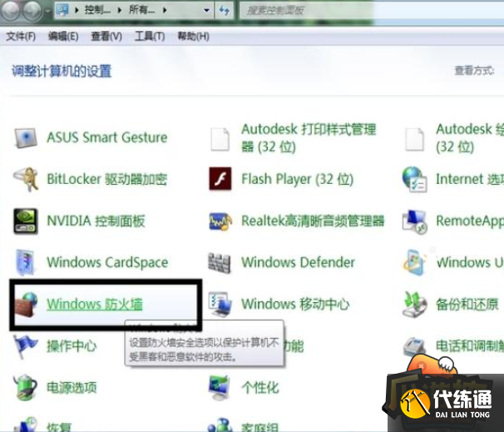Open the 电话和调制解调器 link
504x432 pixels.
(470, 346)
